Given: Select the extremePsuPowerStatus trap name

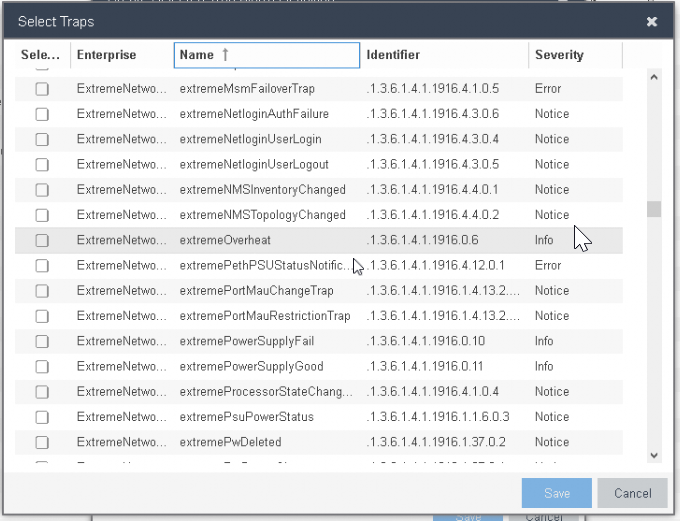Looking at the screenshot, I should 246,417.
